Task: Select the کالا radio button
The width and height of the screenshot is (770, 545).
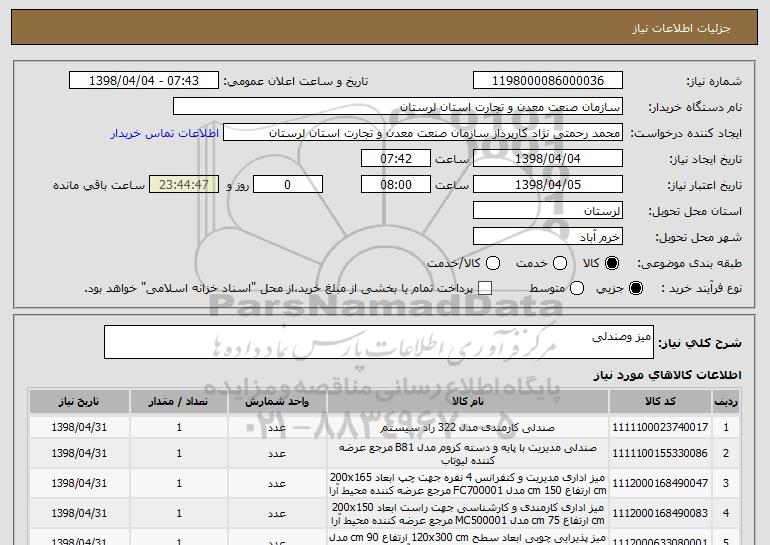Action: [x=612, y=263]
